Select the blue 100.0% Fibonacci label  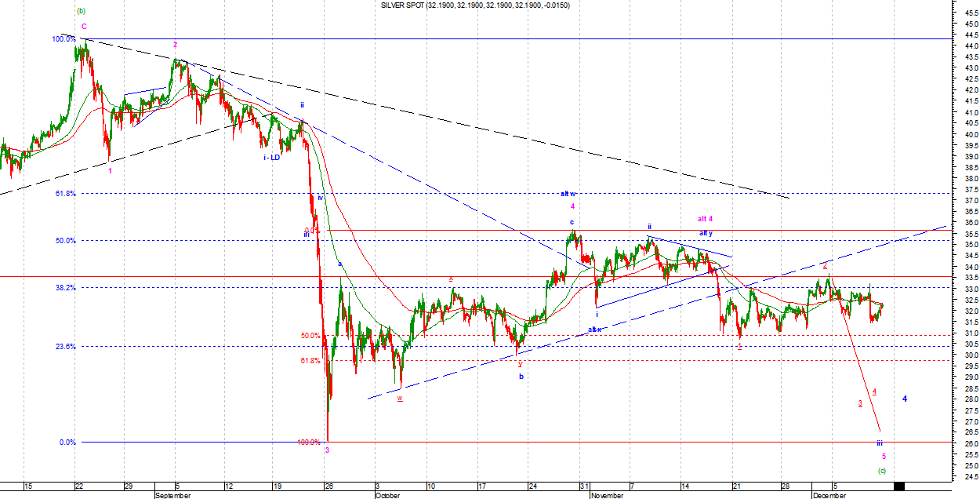click(64, 38)
